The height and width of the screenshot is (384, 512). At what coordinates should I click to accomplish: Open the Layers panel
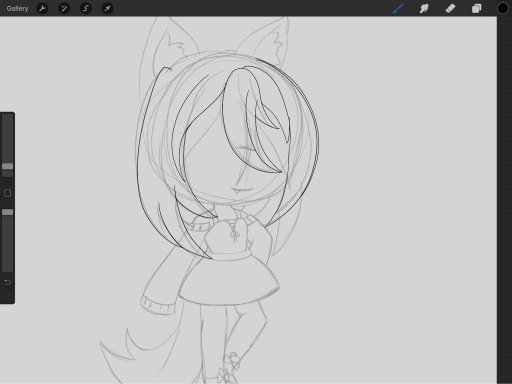[476, 8]
